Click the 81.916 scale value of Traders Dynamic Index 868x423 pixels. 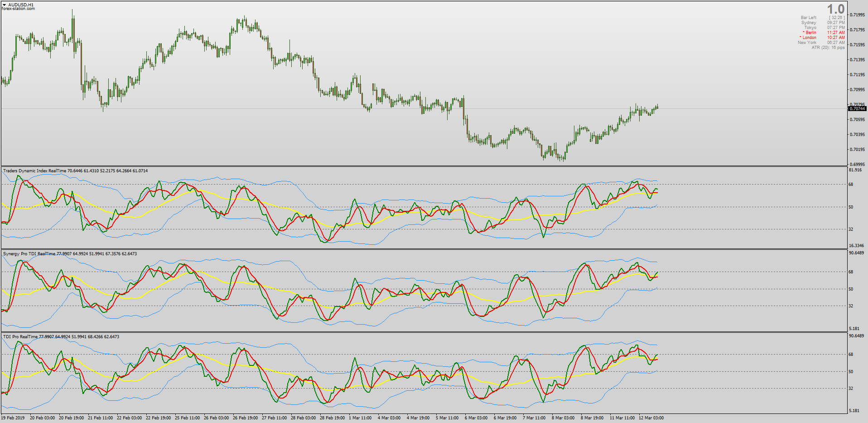click(x=855, y=170)
